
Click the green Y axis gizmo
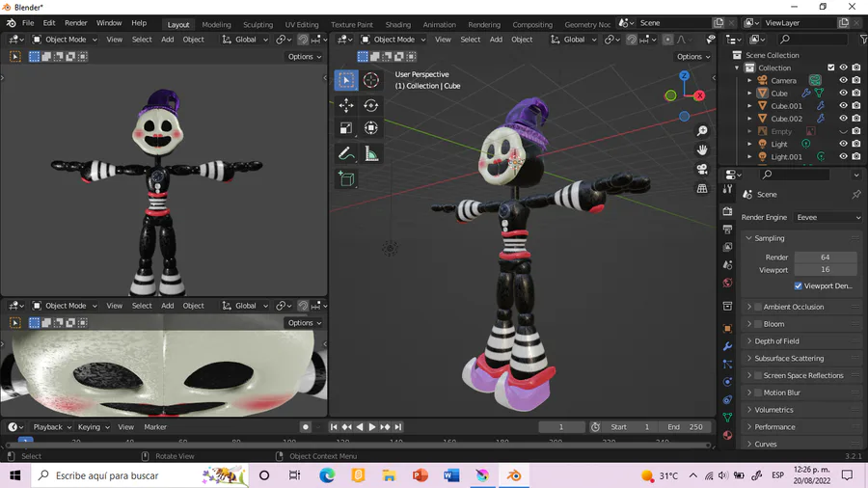[x=670, y=95]
